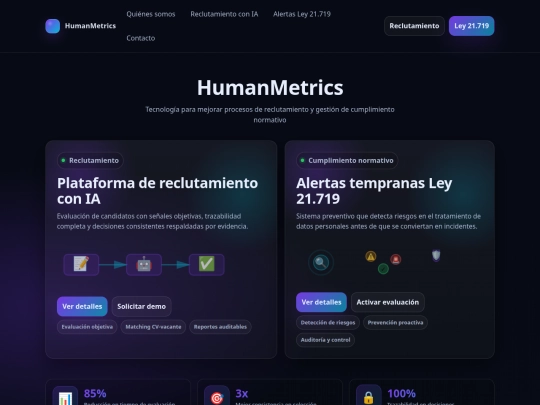Click the bar chart icon beside 85%
This screenshot has width=540, height=405.
click(65, 397)
